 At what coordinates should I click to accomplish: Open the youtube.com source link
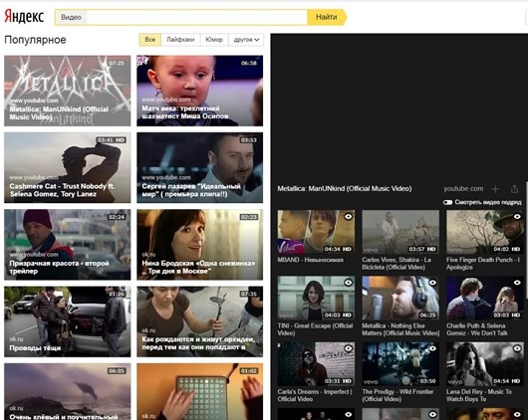pos(463,189)
